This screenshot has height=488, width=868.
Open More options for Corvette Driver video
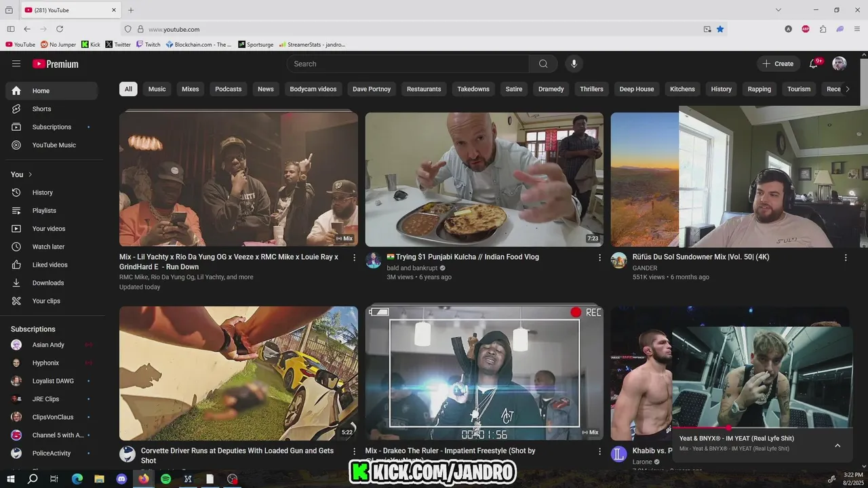pos(354,451)
